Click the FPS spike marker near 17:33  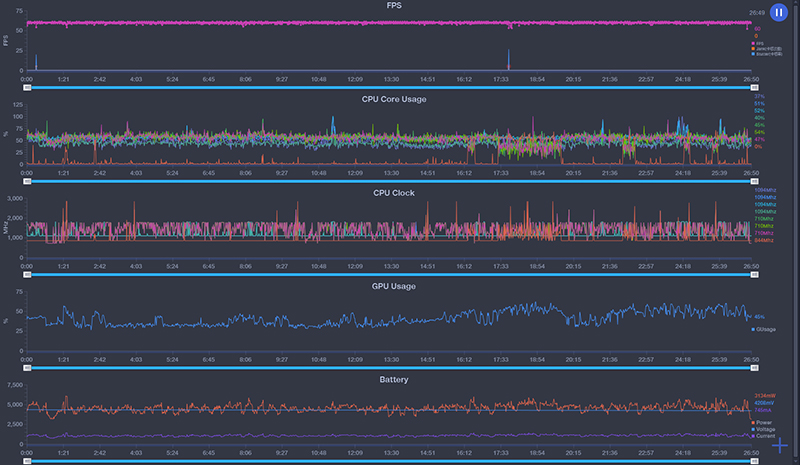click(509, 59)
